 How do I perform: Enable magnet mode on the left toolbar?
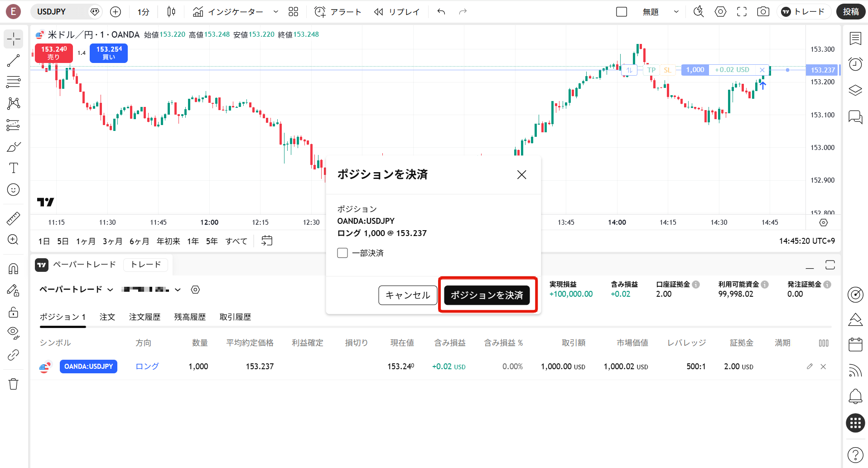(13, 268)
